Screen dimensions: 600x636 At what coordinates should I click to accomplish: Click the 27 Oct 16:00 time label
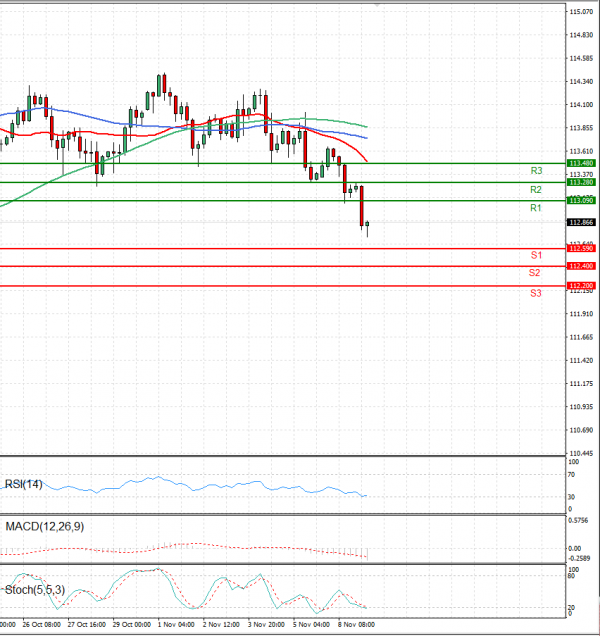(x=86, y=625)
